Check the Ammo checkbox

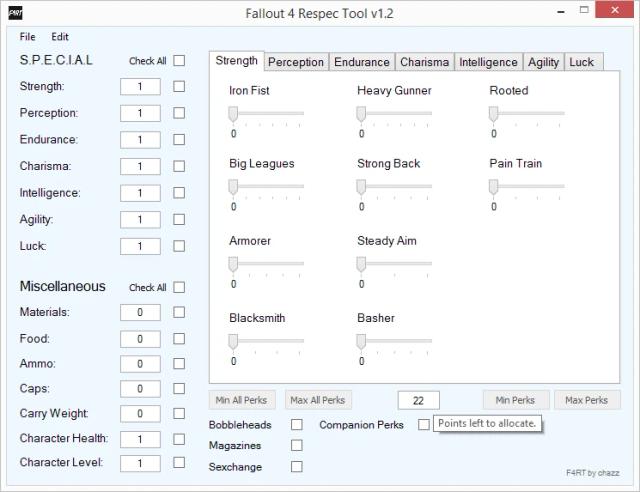point(179,364)
